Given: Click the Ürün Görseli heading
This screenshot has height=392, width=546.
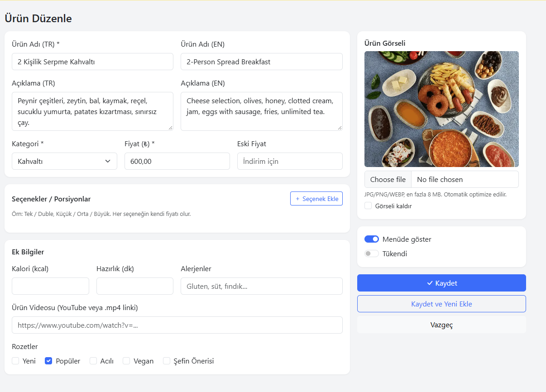Looking at the screenshot, I should [385, 43].
